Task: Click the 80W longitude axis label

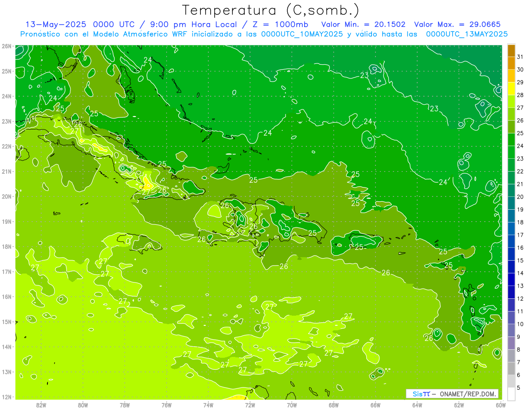Action: tap(83, 405)
